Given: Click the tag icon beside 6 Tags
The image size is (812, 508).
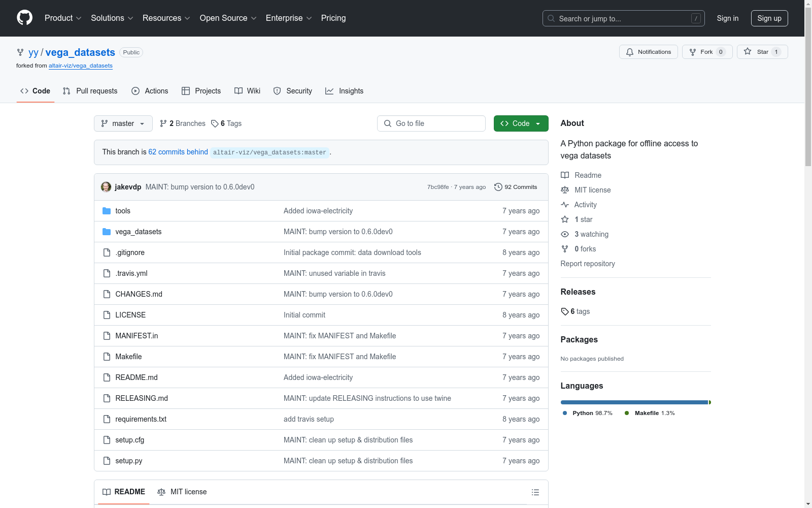Looking at the screenshot, I should coord(215,123).
